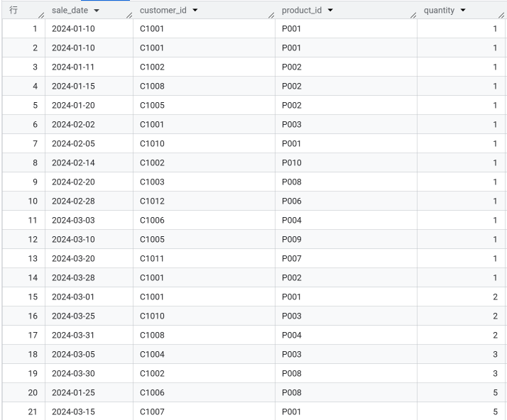Open the product_id column dropdown arrow

(x=330, y=11)
